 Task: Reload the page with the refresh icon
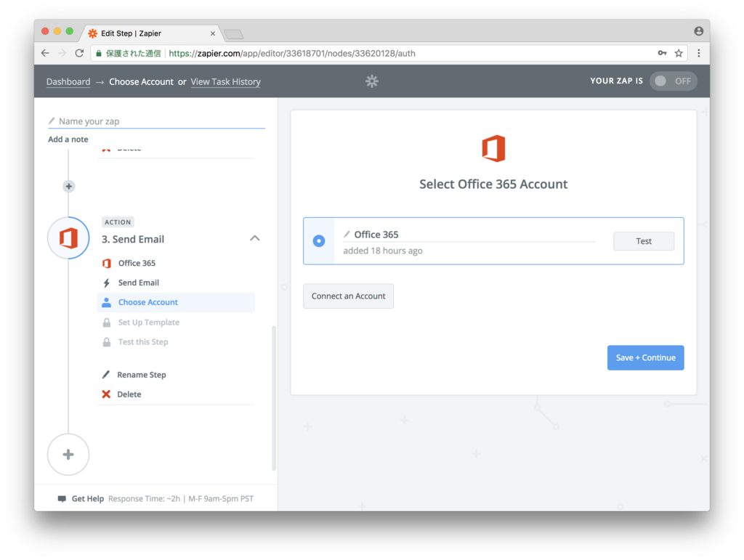click(79, 53)
